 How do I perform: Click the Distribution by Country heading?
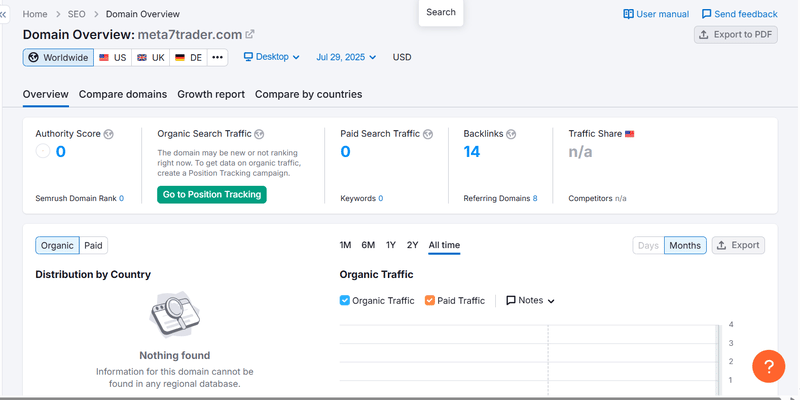[93, 274]
